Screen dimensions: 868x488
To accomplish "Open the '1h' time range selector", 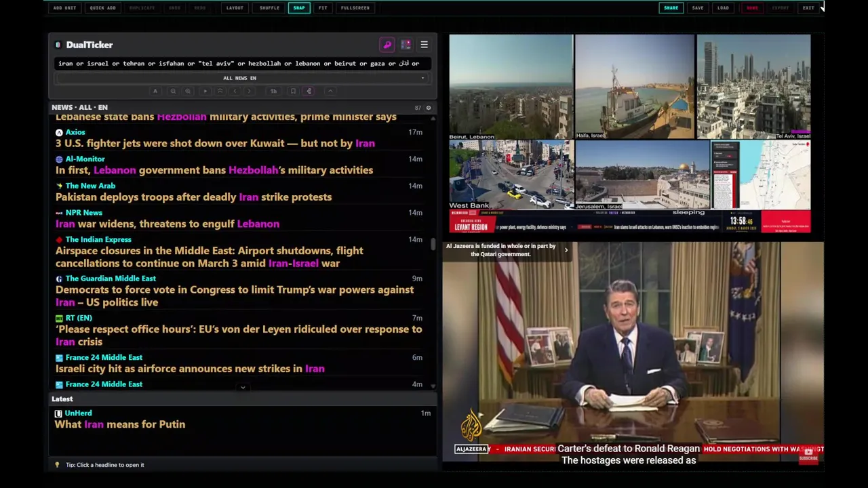I will pyautogui.click(x=274, y=91).
